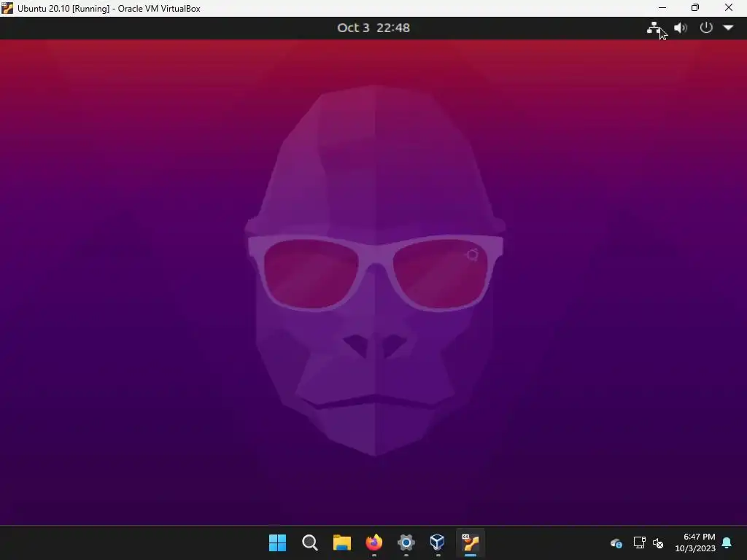Open Settings gear app in the taskbar
Viewport: 747px width, 560px height.
[406, 542]
